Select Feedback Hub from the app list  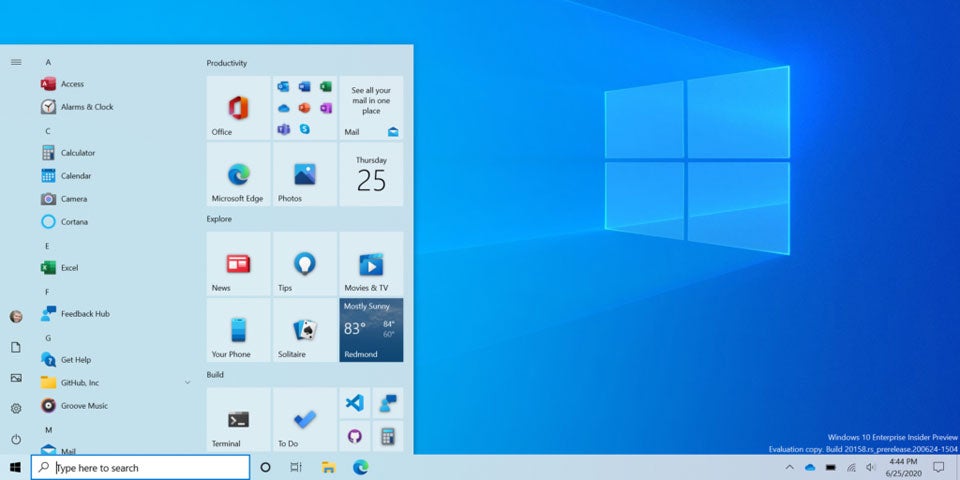coord(84,314)
